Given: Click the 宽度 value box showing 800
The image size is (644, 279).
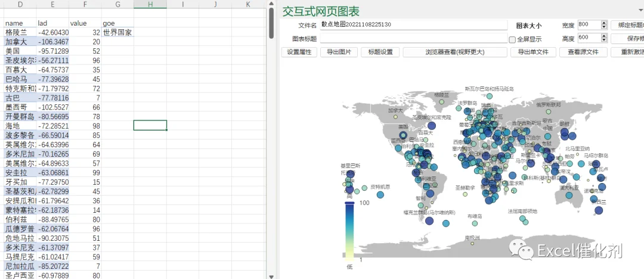Looking at the screenshot, I should click(589, 24).
